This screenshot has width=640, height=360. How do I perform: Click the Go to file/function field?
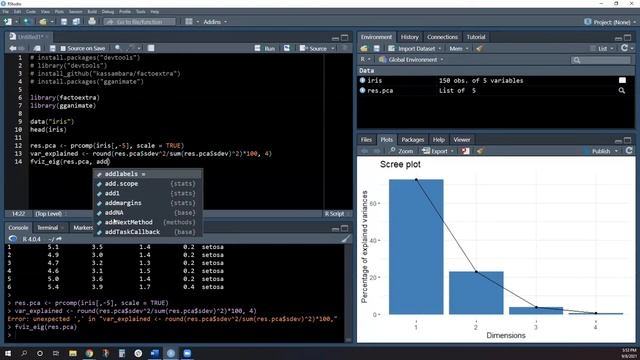coord(140,22)
